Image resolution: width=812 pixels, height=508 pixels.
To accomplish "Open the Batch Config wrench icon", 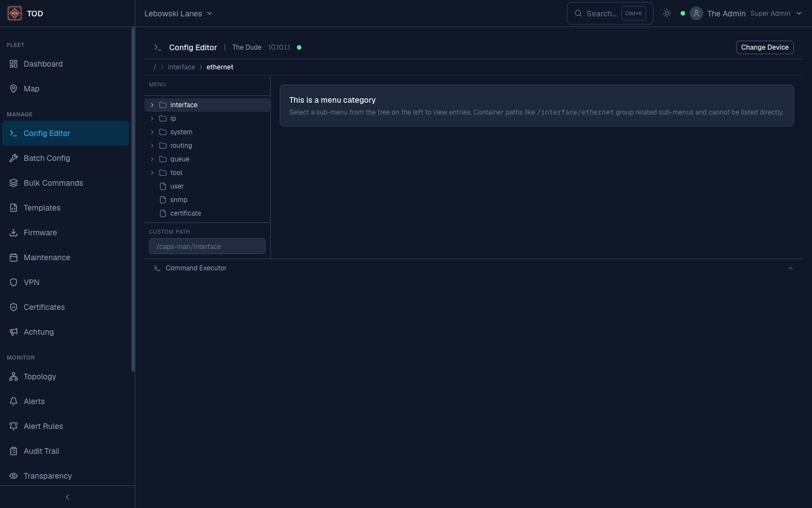I will click(x=14, y=158).
